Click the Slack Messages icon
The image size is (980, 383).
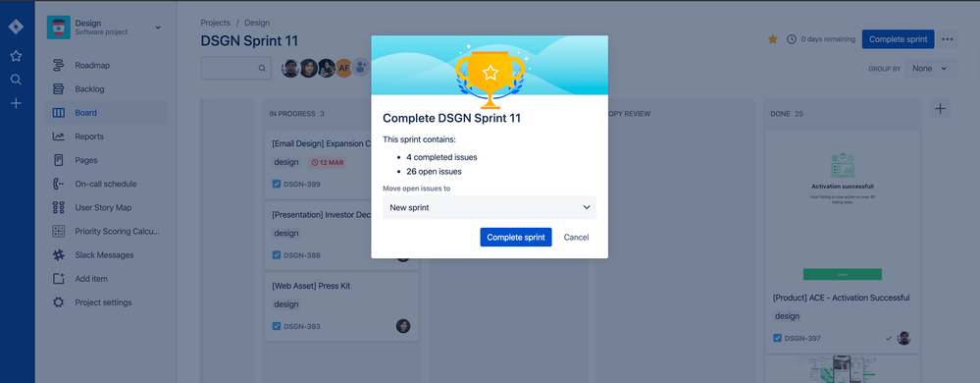click(x=58, y=255)
